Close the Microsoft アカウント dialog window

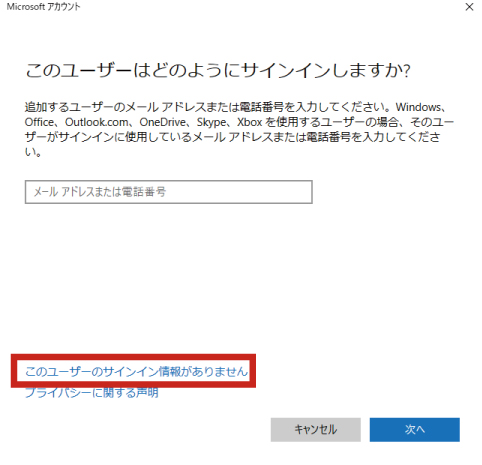coord(469,7)
